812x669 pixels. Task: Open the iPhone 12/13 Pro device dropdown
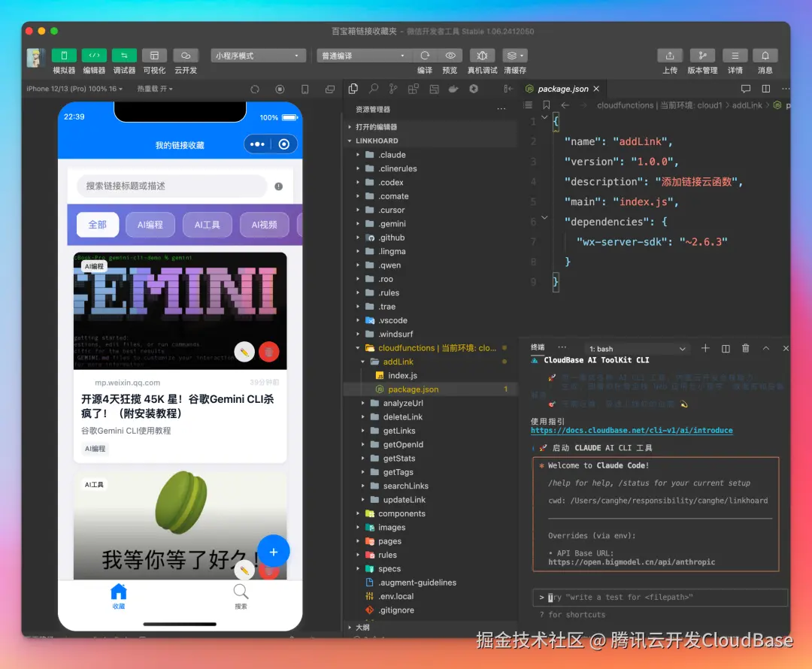click(74, 89)
